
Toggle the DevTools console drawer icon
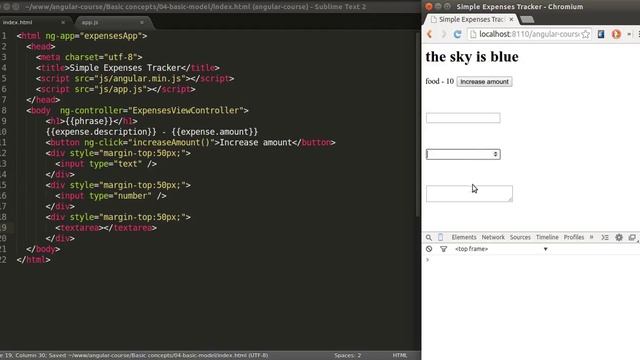click(605, 237)
